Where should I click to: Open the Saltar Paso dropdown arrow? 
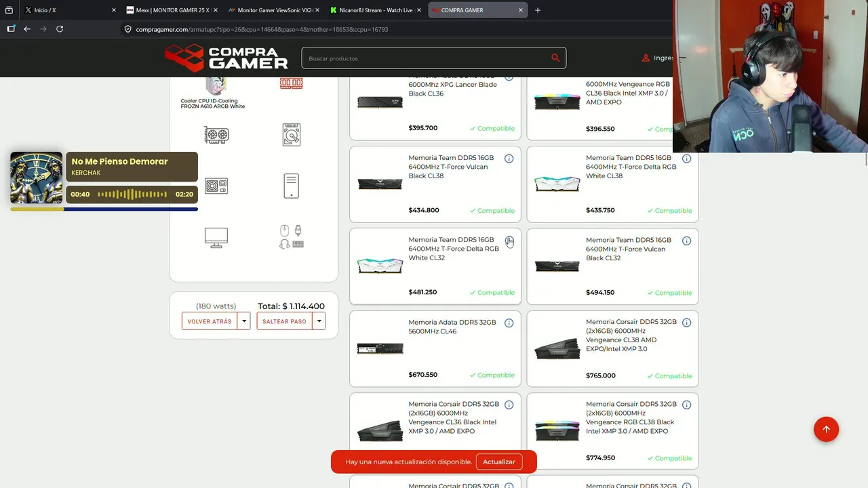tap(319, 321)
